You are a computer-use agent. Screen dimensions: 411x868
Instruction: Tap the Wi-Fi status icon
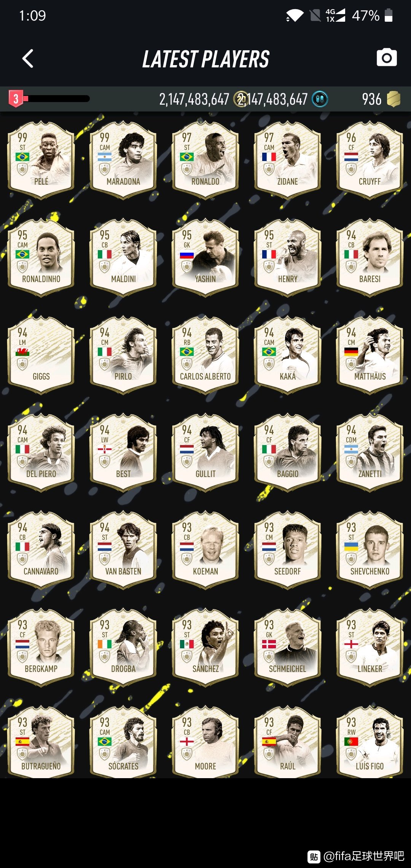(x=295, y=16)
